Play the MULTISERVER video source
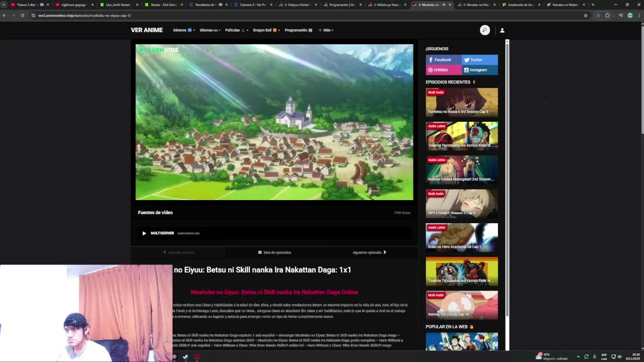The width and height of the screenshot is (644, 362). click(274, 233)
